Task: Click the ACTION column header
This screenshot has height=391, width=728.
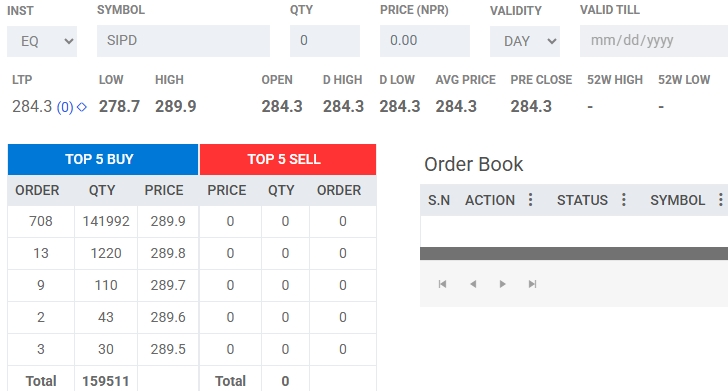Action: (x=490, y=200)
